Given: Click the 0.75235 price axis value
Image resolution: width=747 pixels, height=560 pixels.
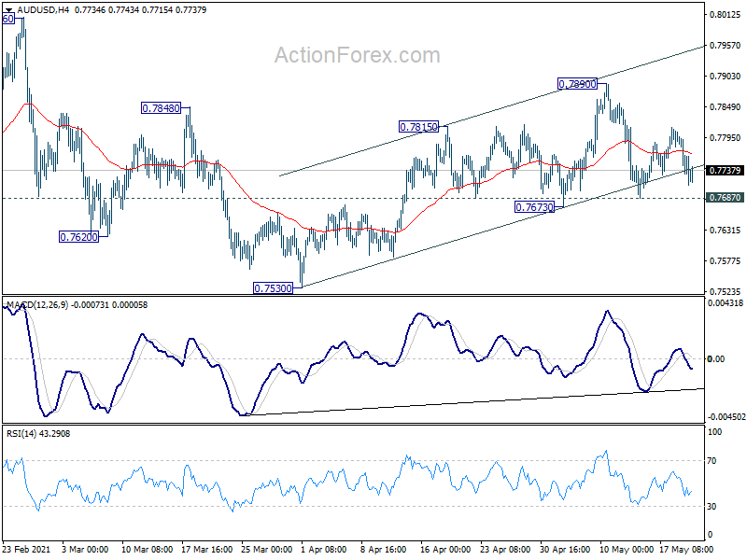Looking at the screenshot, I should 726,291.
